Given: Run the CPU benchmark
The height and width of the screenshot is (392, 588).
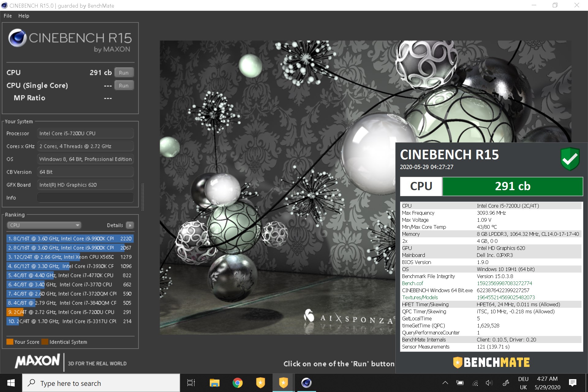Looking at the screenshot, I should 124,73.
